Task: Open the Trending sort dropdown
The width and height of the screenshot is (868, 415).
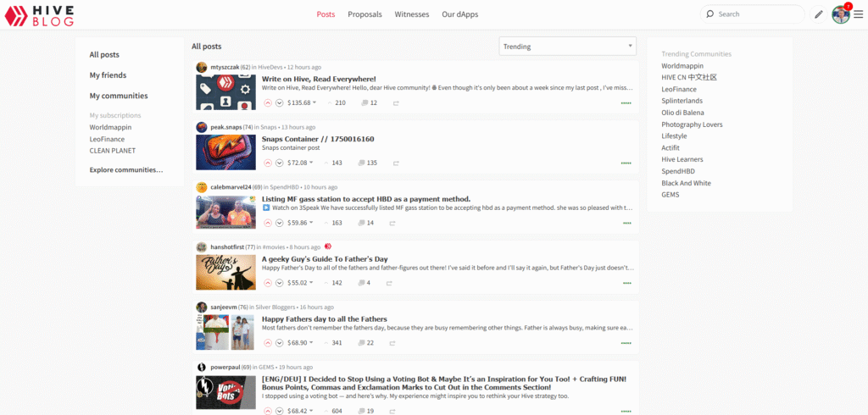Action: 567,47
